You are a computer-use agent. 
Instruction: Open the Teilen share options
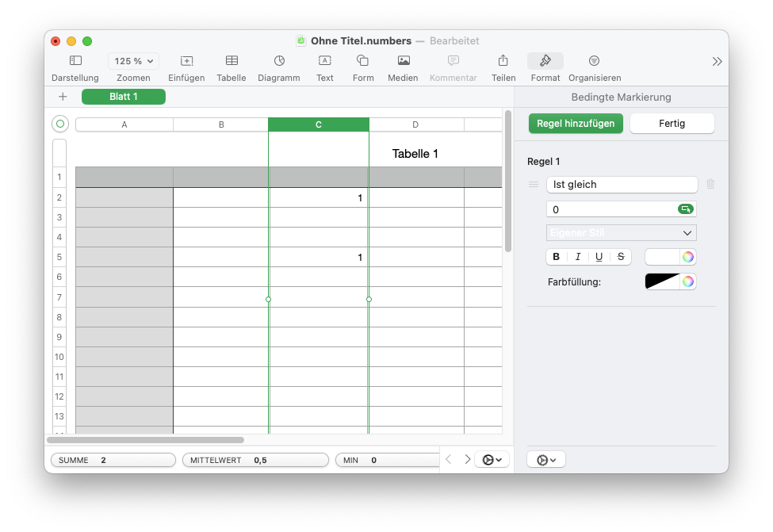[503, 68]
